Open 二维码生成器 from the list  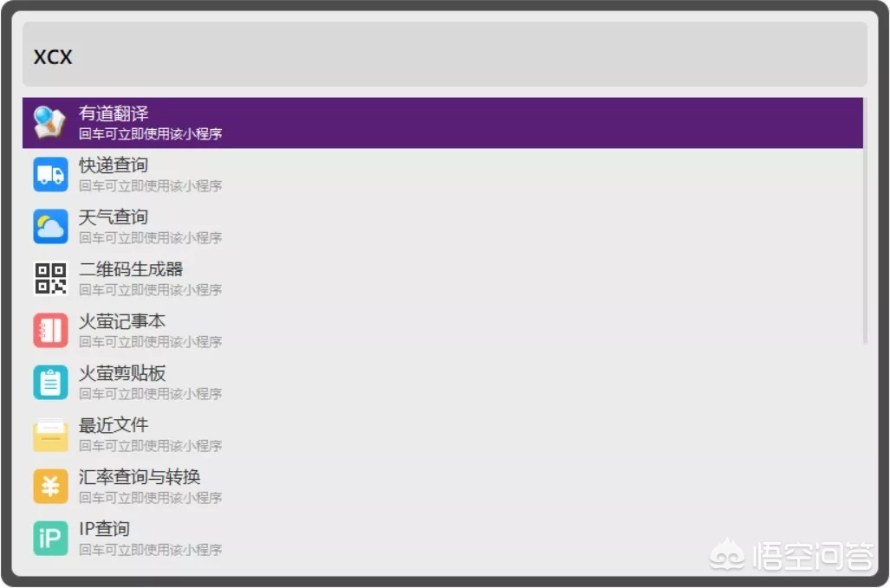click(x=260, y=278)
